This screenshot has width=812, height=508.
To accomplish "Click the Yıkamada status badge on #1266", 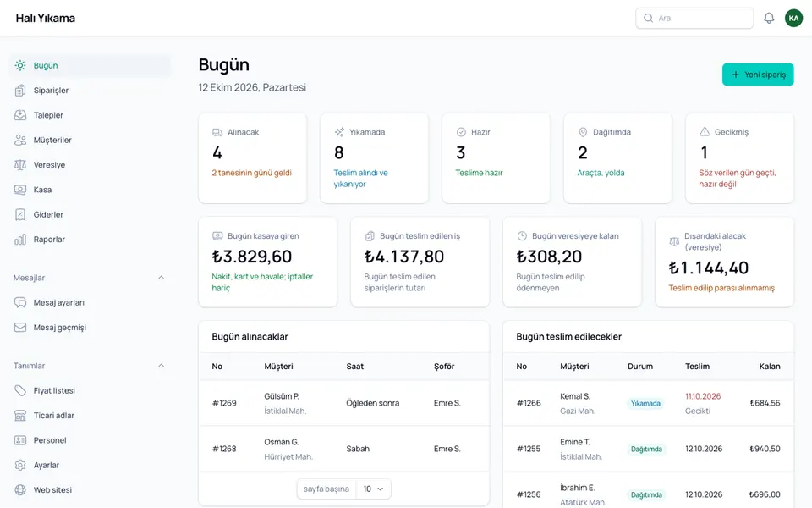I will 645,403.
